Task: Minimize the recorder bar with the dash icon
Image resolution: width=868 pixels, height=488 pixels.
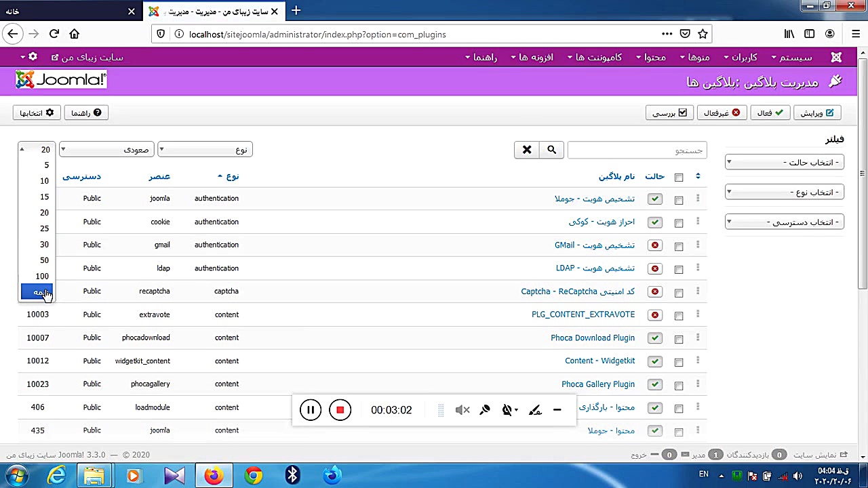Action: click(x=557, y=410)
